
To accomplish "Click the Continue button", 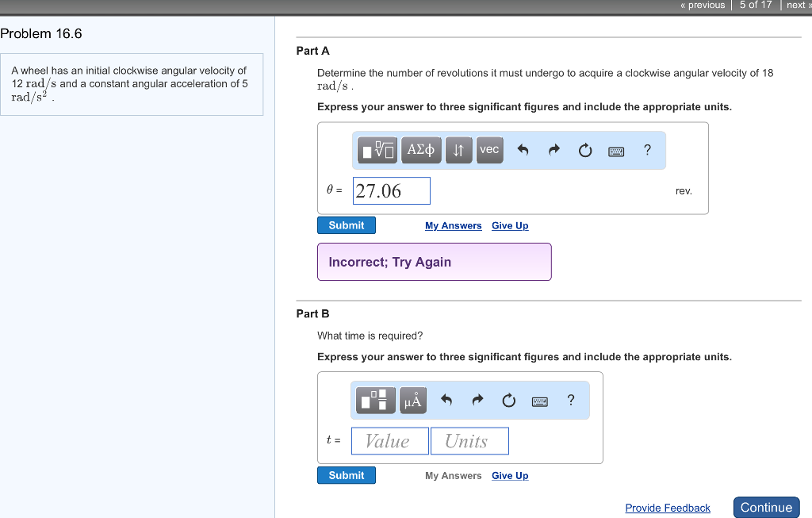I will point(766,507).
